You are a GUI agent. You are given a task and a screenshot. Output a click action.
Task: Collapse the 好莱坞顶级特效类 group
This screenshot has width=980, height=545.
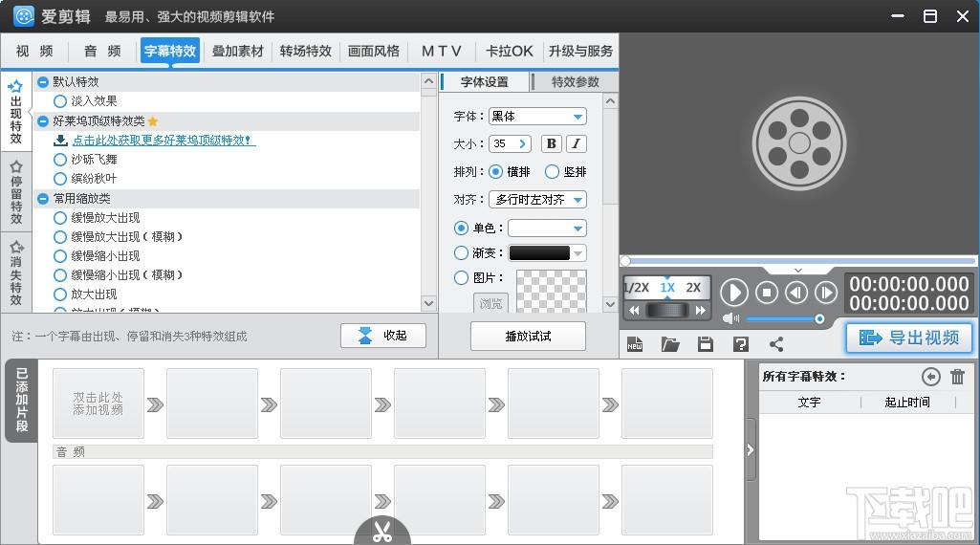[x=42, y=121]
